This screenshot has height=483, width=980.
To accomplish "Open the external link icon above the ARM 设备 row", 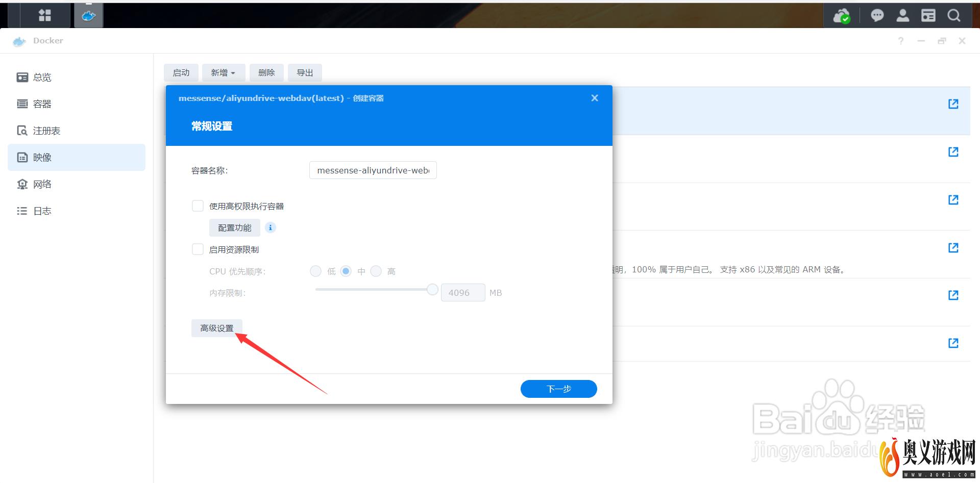I will [x=953, y=248].
